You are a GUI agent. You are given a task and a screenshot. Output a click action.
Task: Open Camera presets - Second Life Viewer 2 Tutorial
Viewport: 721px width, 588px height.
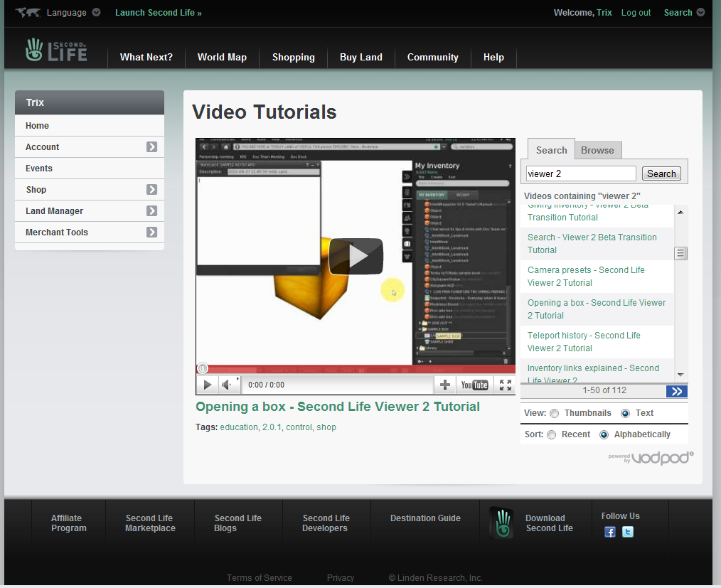(x=586, y=277)
